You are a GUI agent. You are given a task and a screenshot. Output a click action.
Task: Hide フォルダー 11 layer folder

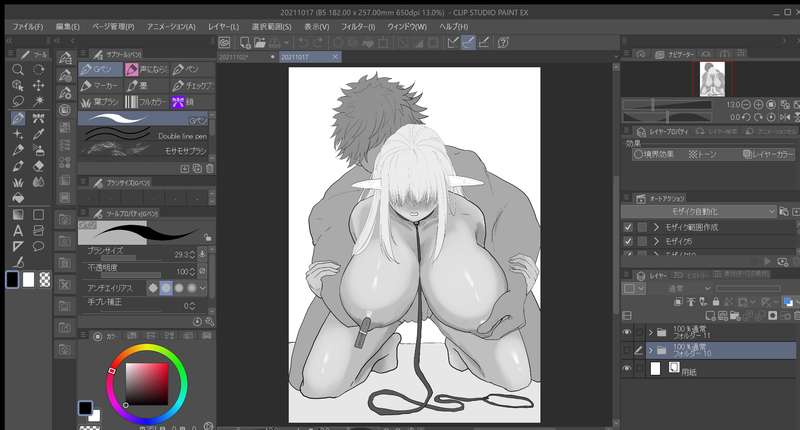627,332
